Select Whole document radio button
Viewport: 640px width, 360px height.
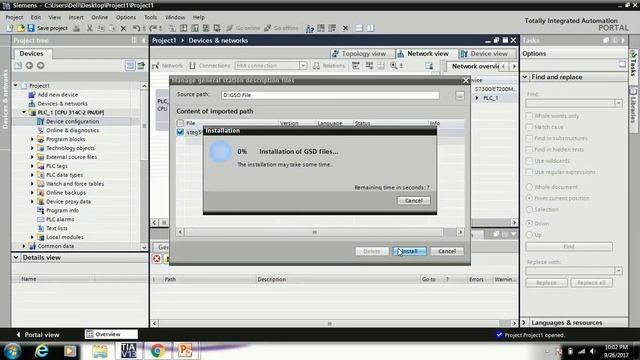coord(529,187)
